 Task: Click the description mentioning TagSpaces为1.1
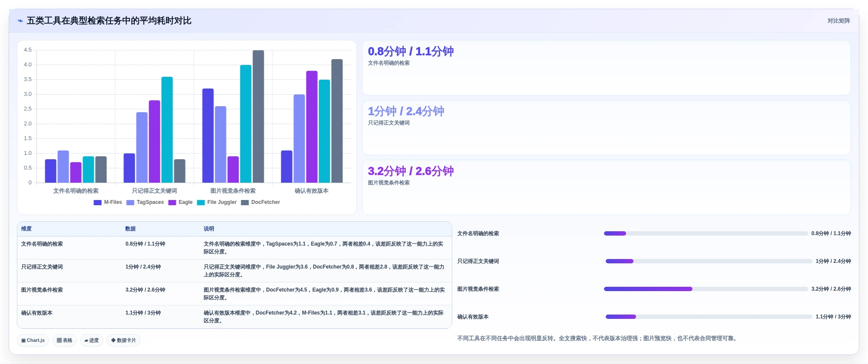point(324,248)
